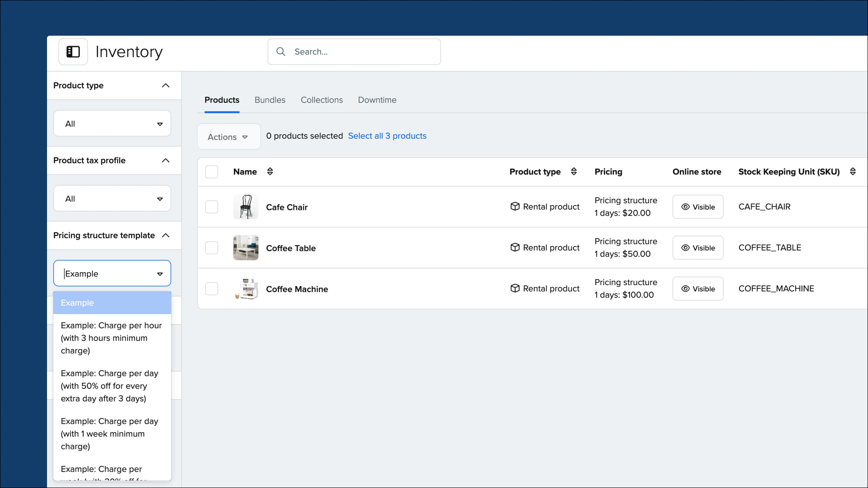Click the CAFE_CHAIR SKU cell
The height and width of the screenshot is (488, 868).
pyautogui.click(x=764, y=206)
